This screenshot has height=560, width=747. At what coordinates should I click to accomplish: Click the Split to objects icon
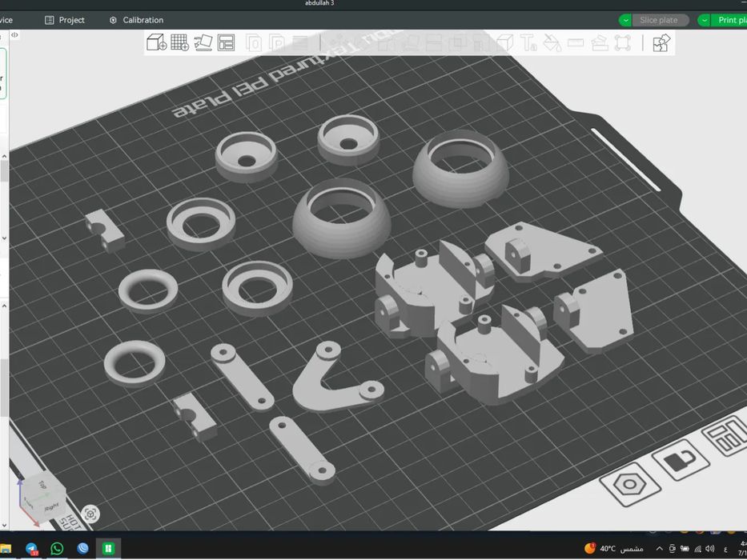pos(255,43)
